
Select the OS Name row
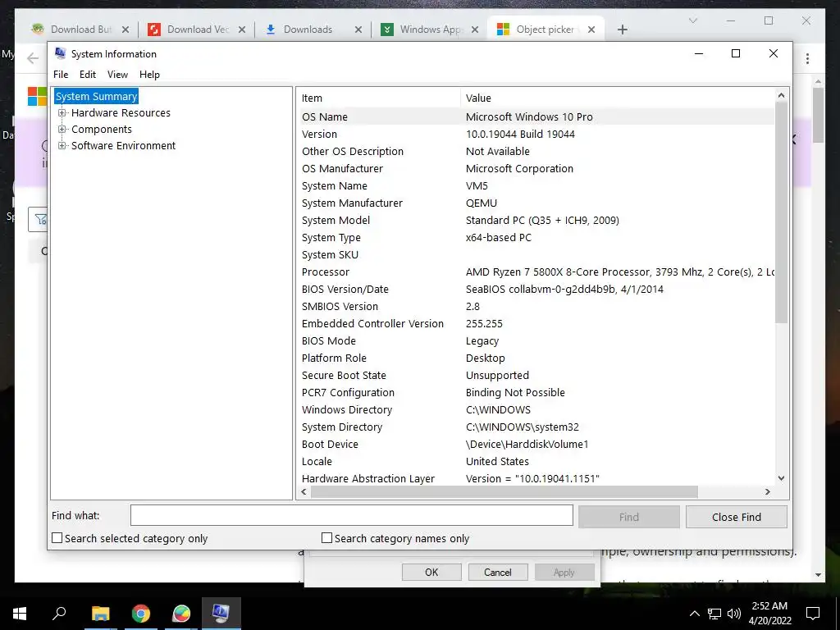(536, 116)
